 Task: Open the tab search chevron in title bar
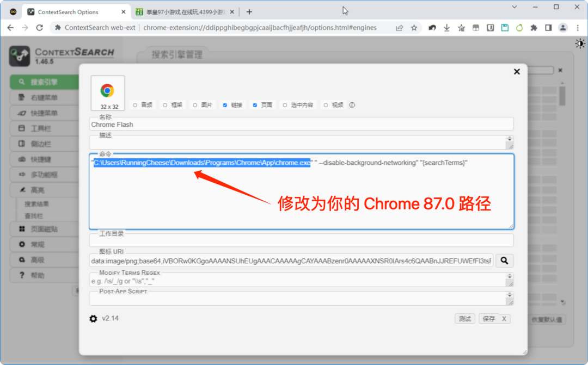tap(514, 7)
